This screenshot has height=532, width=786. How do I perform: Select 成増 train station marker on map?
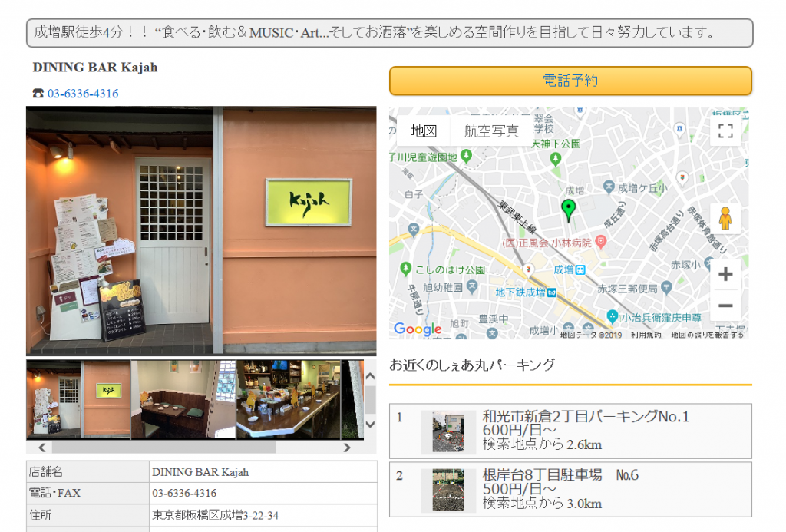pyautogui.click(x=580, y=269)
